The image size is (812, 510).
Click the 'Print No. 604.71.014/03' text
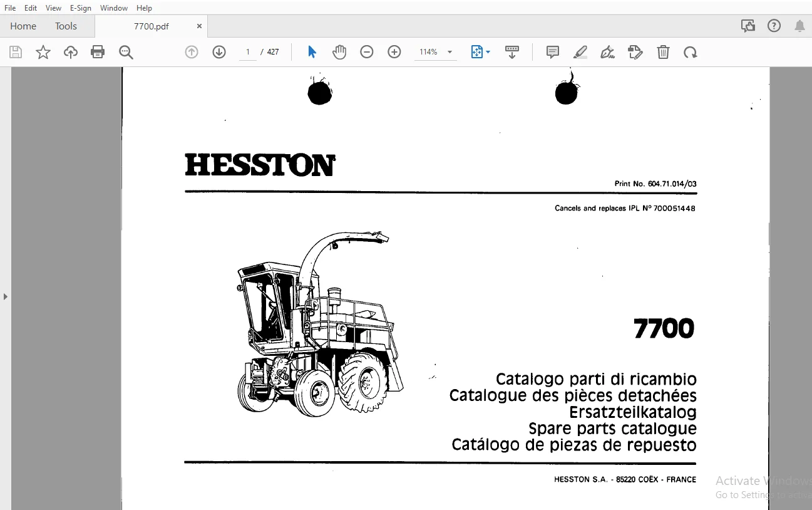(655, 184)
